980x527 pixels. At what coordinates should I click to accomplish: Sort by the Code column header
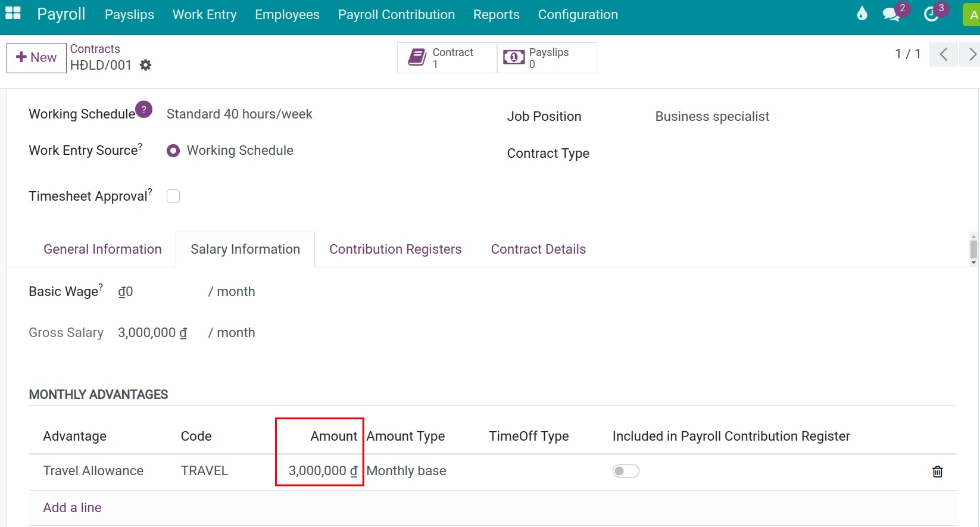coord(196,436)
